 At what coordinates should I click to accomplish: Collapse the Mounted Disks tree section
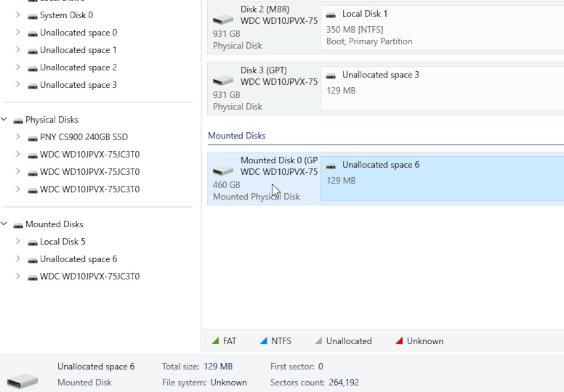click(4, 224)
